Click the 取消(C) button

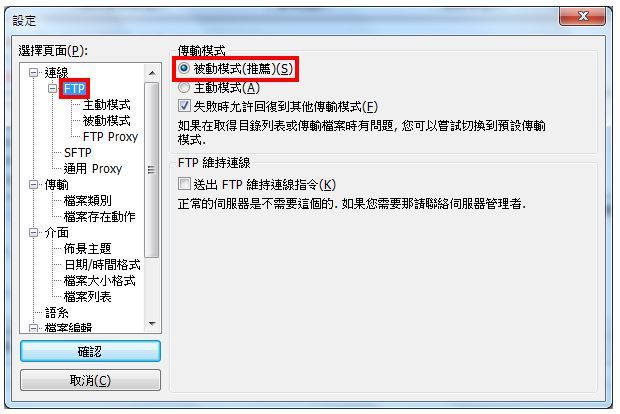pos(90,380)
